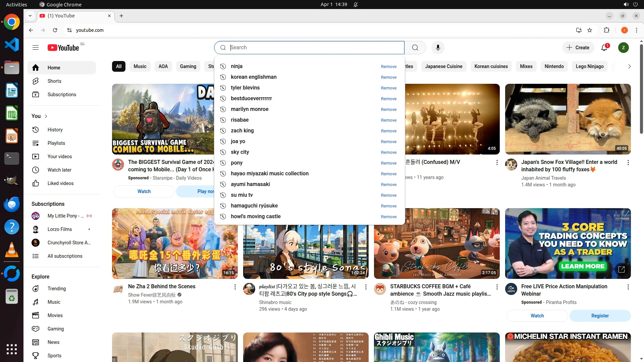
Task: Click the voice search microphone icon
Action: pyautogui.click(x=438, y=48)
